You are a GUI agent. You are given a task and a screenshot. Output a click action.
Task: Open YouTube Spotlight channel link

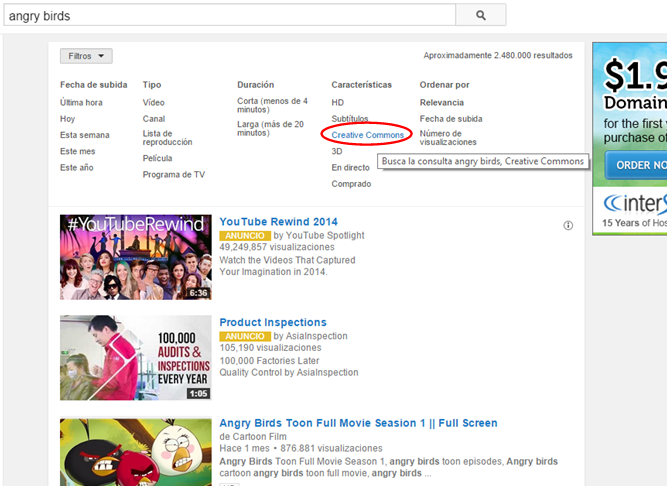click(325, 235)
